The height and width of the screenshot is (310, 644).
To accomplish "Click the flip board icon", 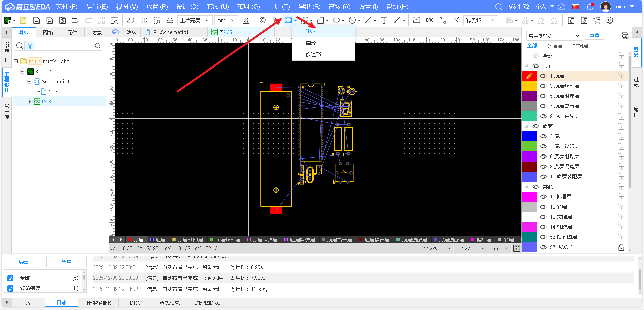I will (170, 20).
